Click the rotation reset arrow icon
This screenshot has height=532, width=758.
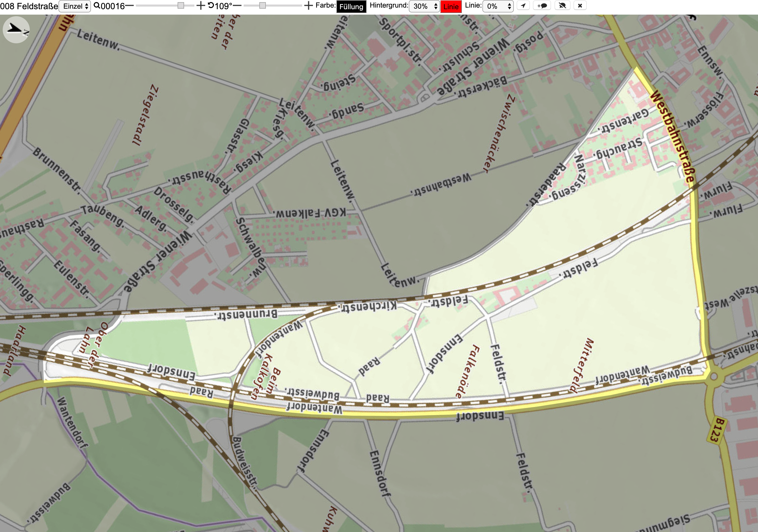pos(211,6)
